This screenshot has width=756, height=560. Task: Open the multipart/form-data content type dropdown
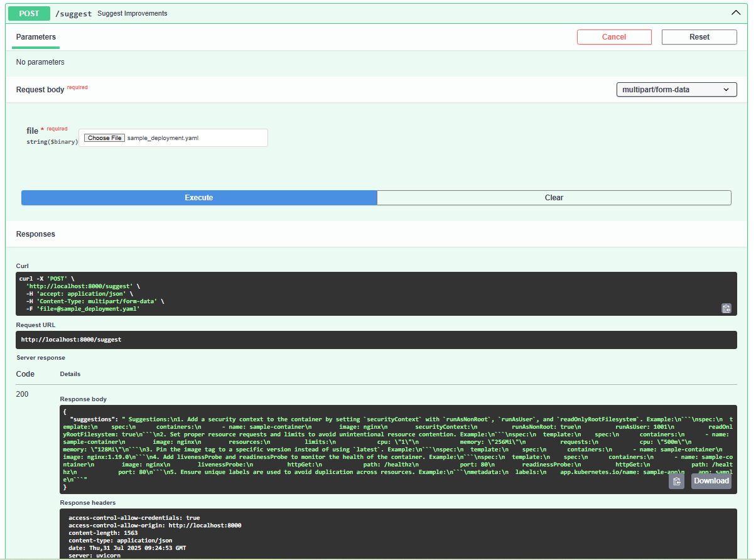[676, 90]
